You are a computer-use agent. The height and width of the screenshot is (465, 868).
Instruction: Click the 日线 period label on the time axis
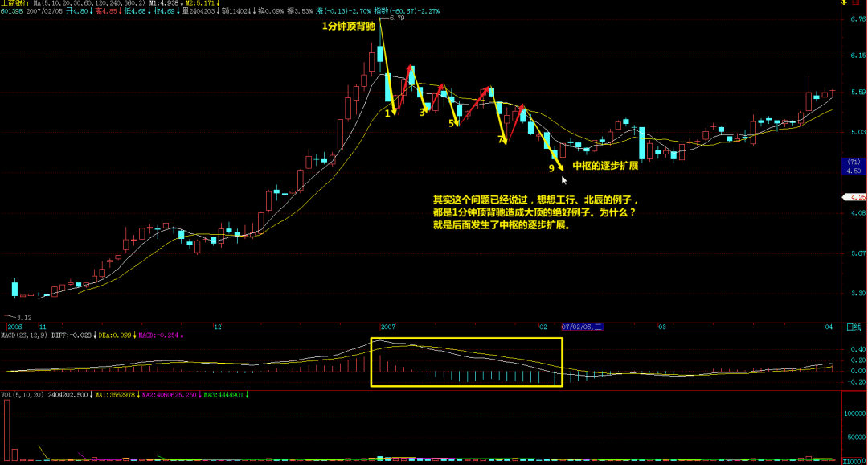(x=854, y=327)
